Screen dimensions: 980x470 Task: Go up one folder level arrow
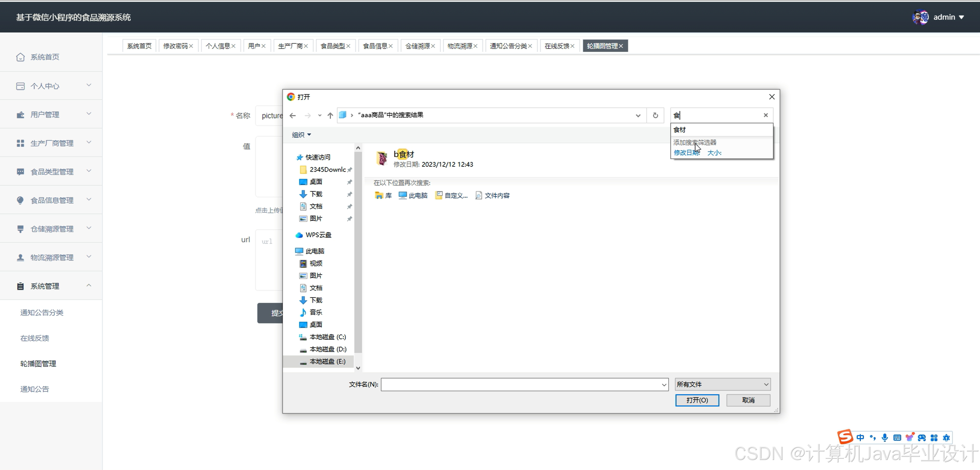tap(330, 115)
